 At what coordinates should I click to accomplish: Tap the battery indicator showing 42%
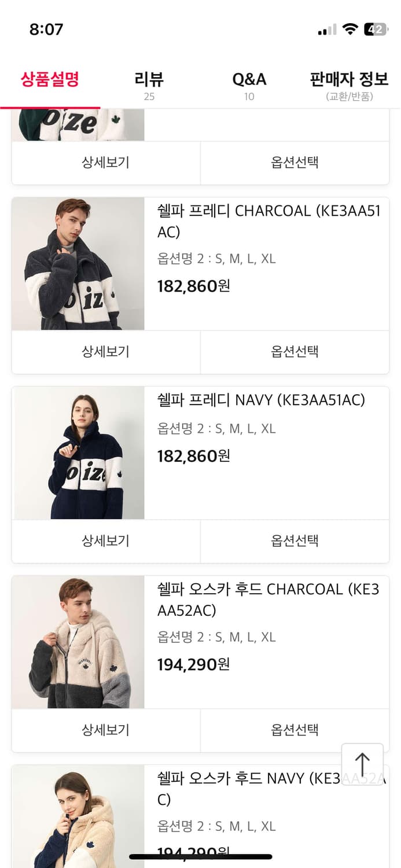pyautogui.click(x=376, y=28)
